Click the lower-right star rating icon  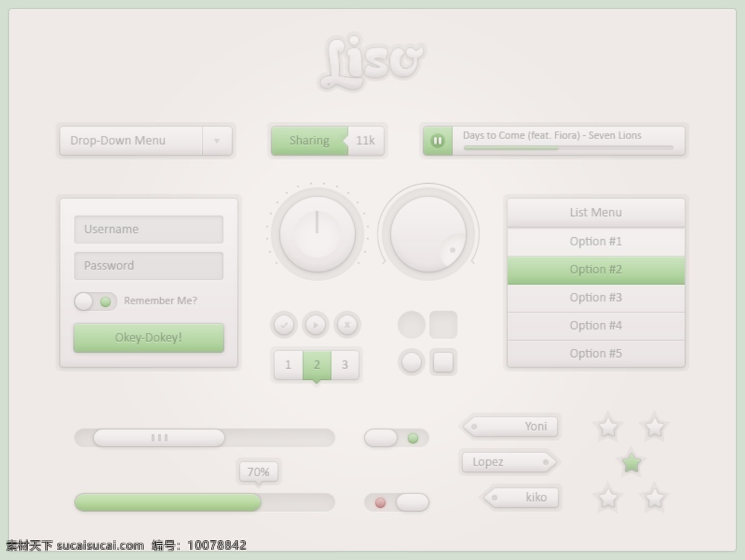[x=654, y=498]
